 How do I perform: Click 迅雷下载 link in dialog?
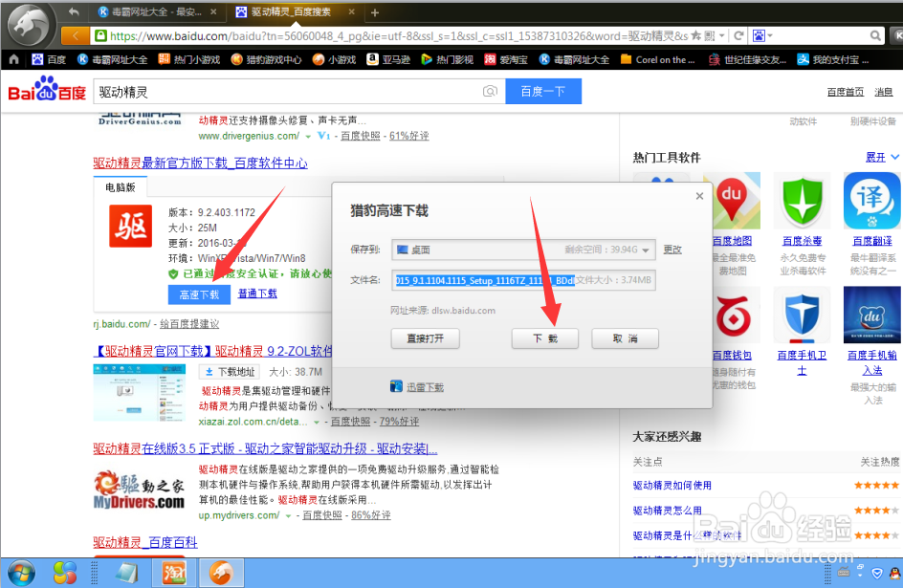[x=425, y=387]
